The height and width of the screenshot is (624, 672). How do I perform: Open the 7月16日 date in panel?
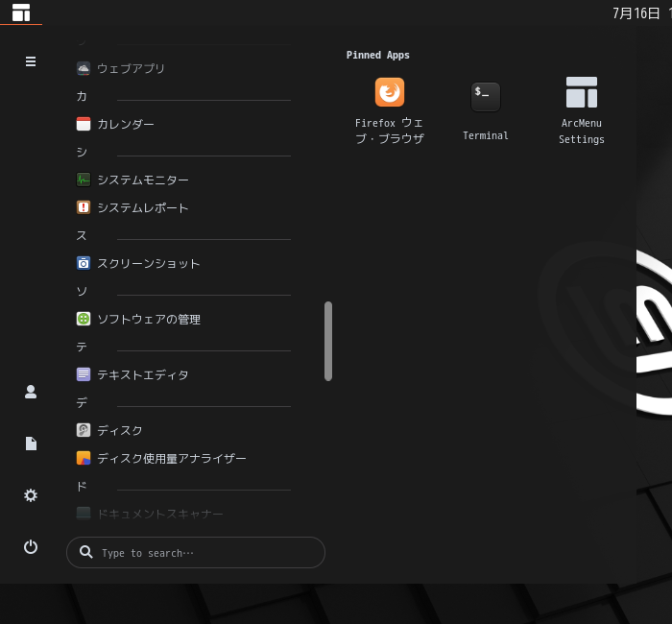click(636, 13)
